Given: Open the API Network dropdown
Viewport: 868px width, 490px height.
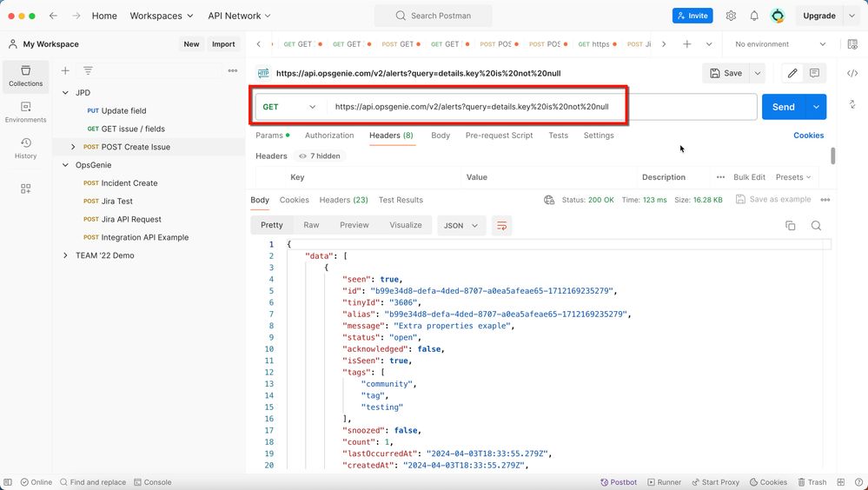Looking at the screenshot, I should 239,16.
